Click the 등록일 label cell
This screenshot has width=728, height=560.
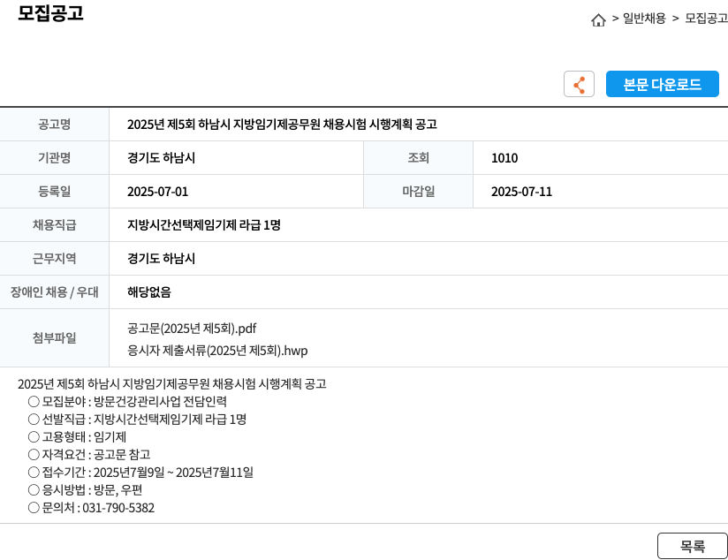54,192
